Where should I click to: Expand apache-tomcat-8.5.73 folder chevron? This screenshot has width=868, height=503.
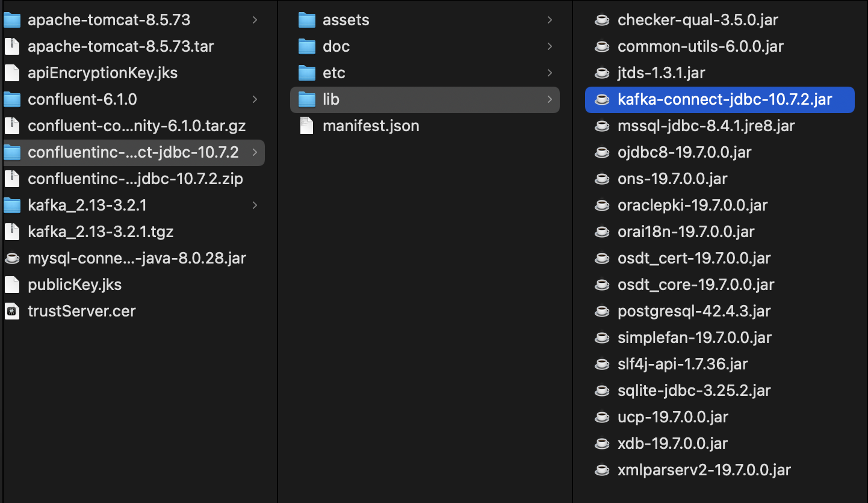pyautogui.click(x=255, y=20)
